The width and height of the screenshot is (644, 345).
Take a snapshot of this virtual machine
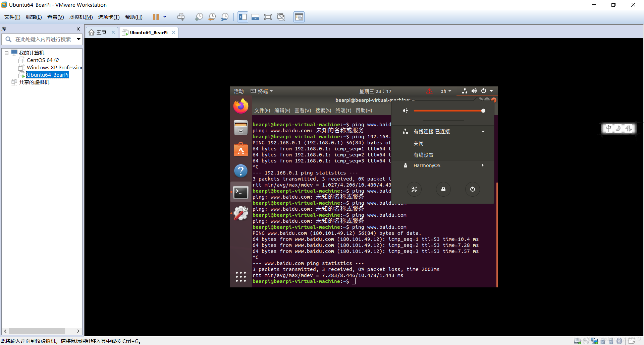click(199, 17)
